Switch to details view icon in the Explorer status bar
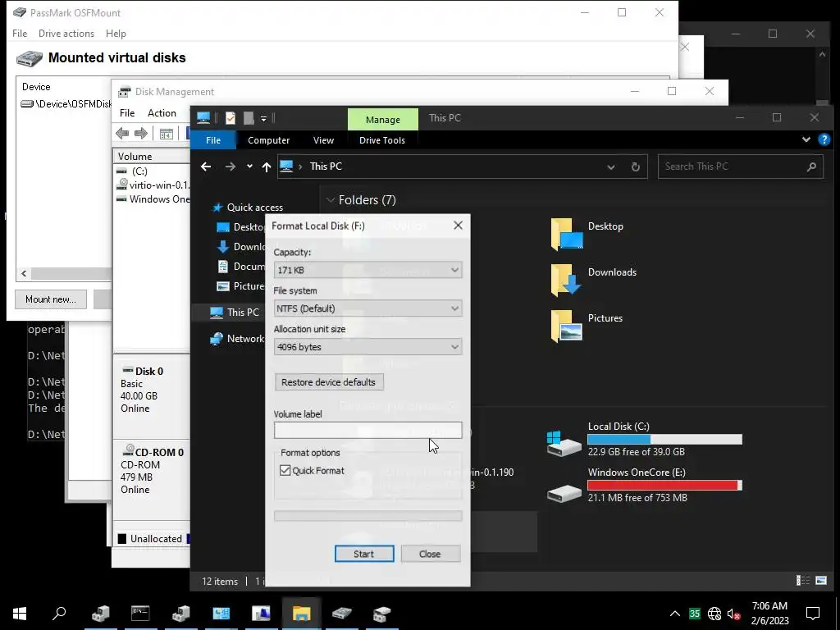 (x=803, y=580)
